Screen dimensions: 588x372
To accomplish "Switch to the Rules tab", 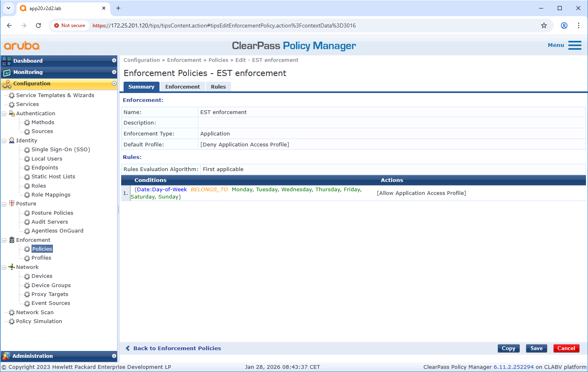I will [x=218, y=87].
